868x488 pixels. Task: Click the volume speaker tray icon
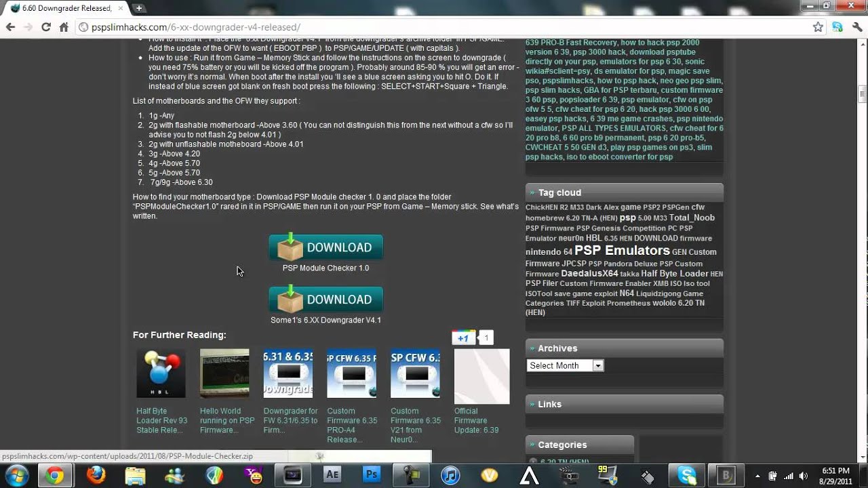coord(804,476)
